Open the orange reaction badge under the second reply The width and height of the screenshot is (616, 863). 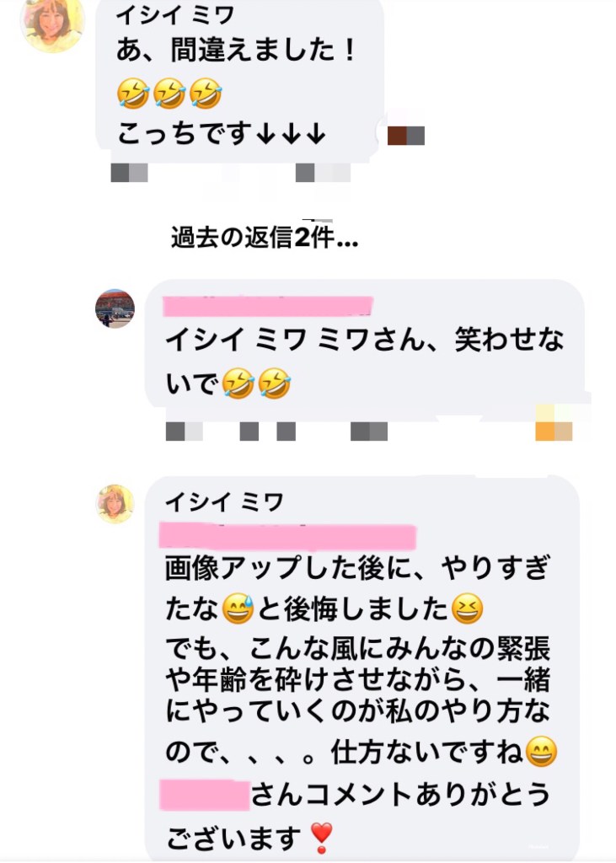pyautogui.click(x=554, y=431)
